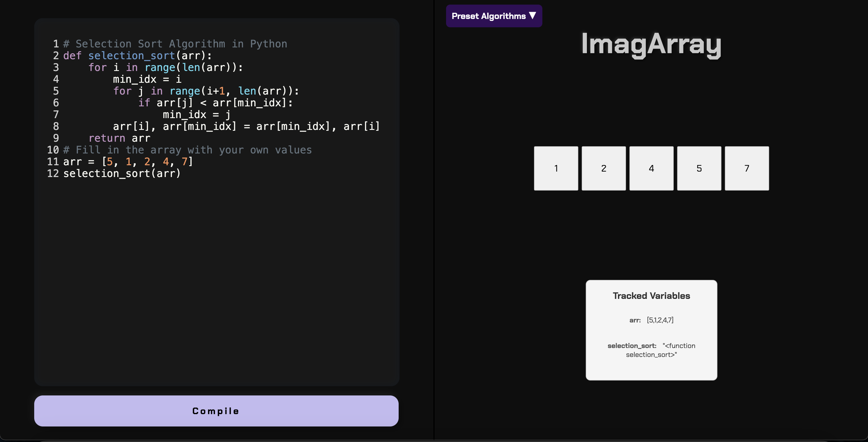Select the array box showing 7
This screenshot has height=442, width=868.
tap(746, 168)
